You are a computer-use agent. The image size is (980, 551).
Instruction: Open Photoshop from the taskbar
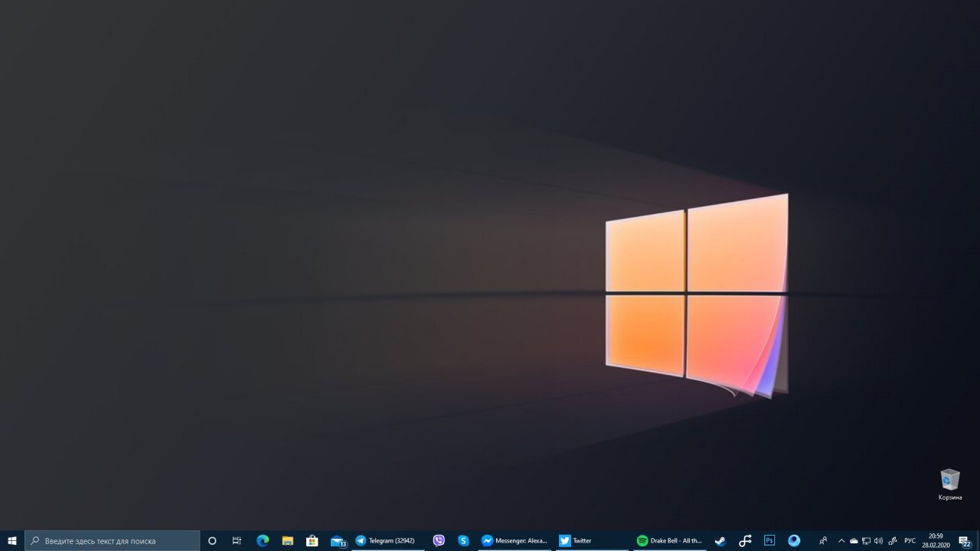pyautogui.click(x=769, y=540)
